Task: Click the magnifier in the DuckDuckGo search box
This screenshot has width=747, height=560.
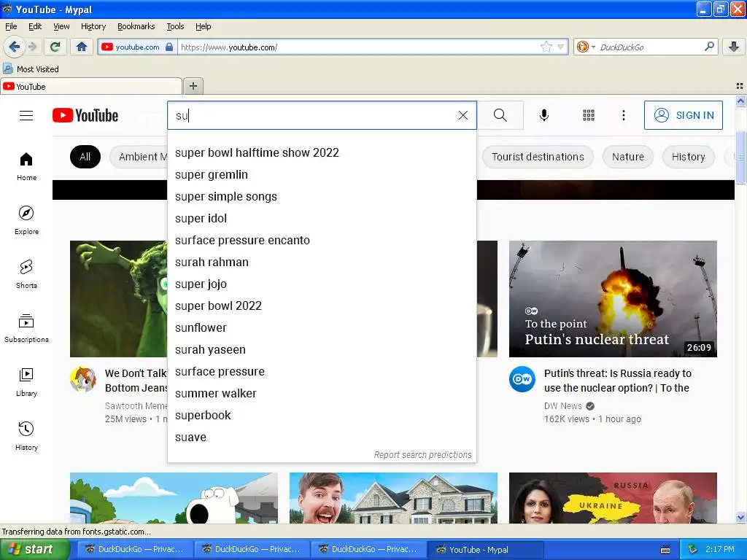Action: [709, 47]
